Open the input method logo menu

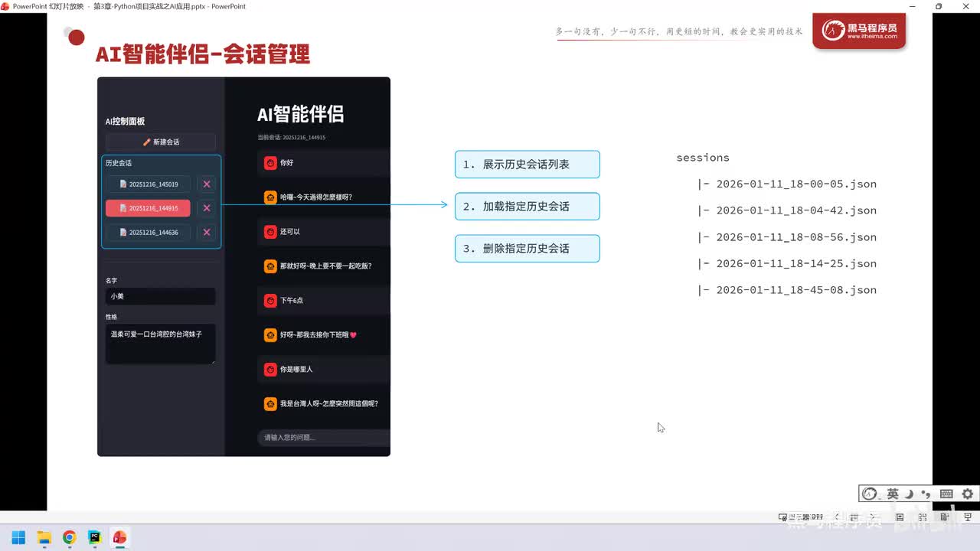(x=870, y=494)
